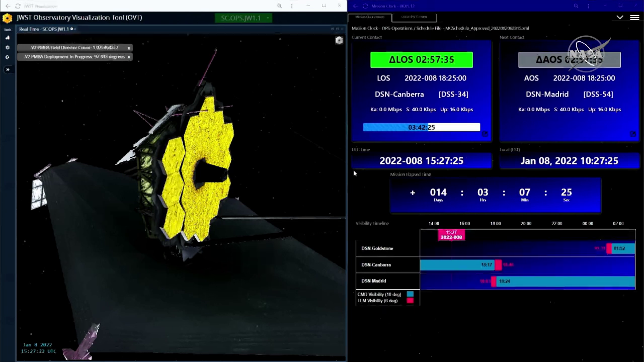Expand the Tools sidebar with double-chevron
Viewport: 644px width, 362px height.
pyautogui.click(x=8, y=69)
